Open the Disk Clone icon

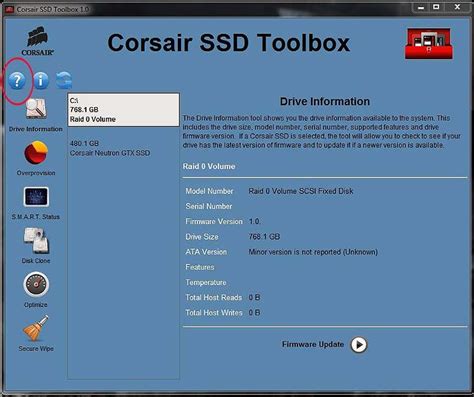click(x=36, y=240)
